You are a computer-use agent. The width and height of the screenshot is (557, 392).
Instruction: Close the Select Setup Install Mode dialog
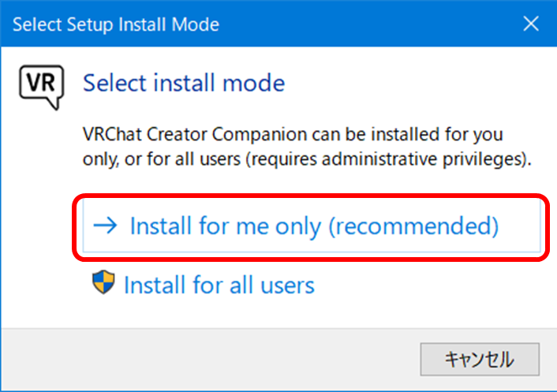coord(531,24)
